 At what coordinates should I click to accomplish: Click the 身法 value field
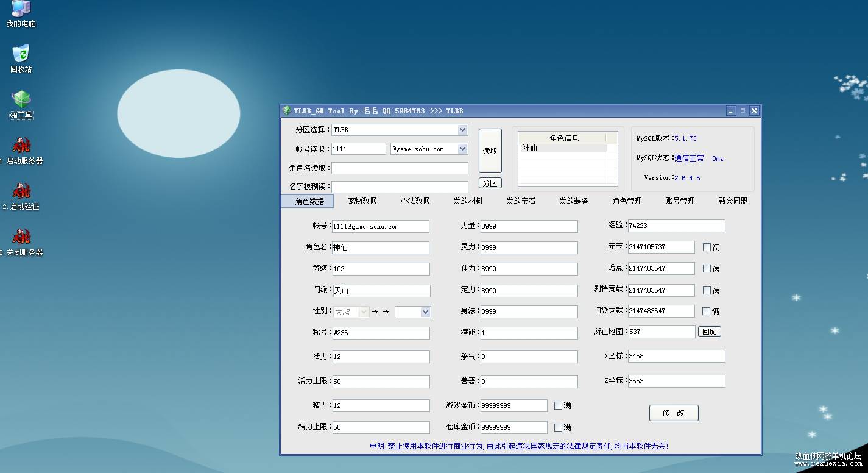point(529,311)
